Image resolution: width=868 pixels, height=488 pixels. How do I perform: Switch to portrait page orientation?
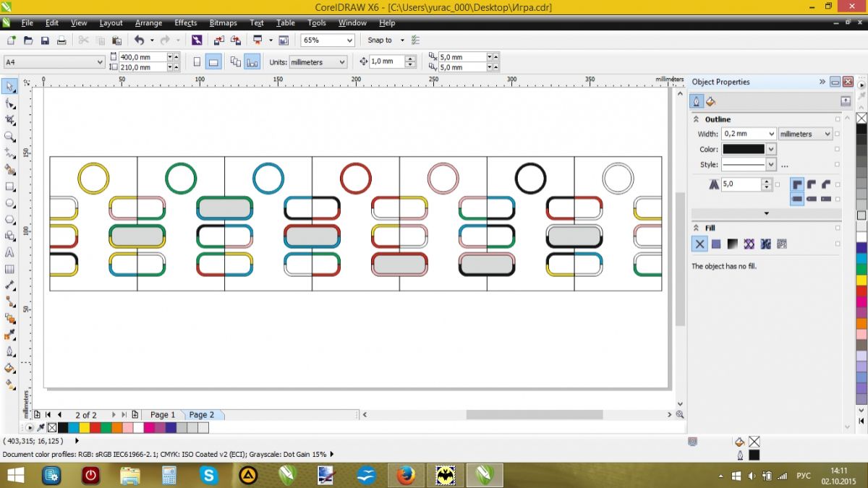coord(197,62)
